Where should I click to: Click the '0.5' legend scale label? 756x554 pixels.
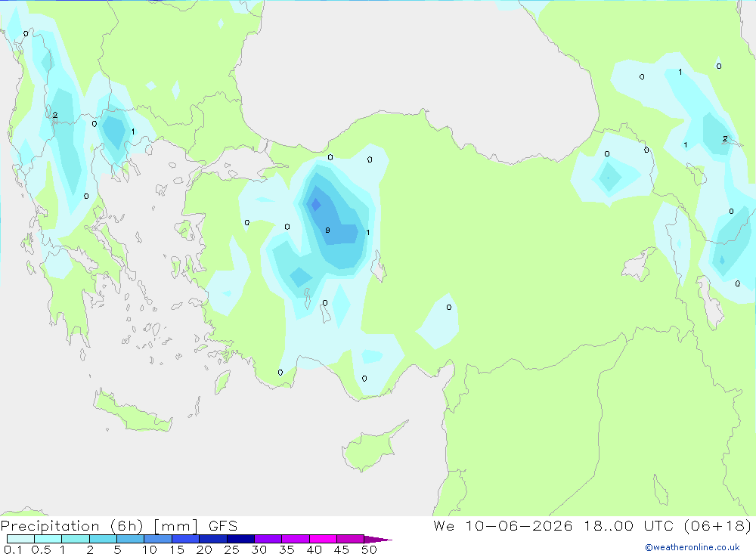click(x=41, y=549)
